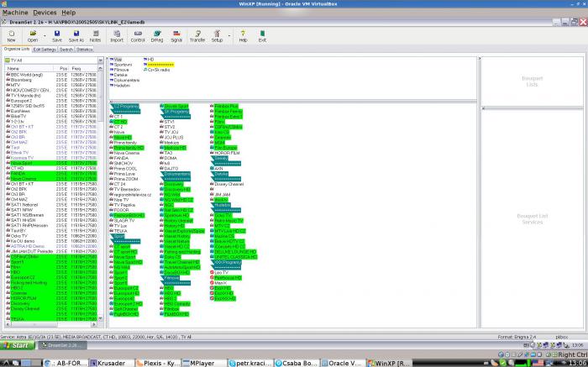Select the STV1 service
Image resolution: width=588 pixels, height=367 pixels.
167,123
